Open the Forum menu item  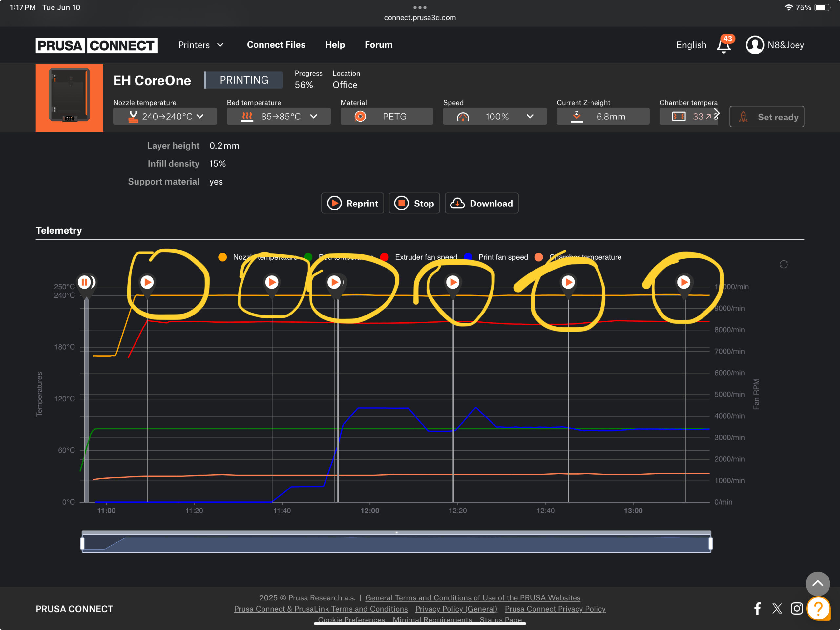click(379, 44)
